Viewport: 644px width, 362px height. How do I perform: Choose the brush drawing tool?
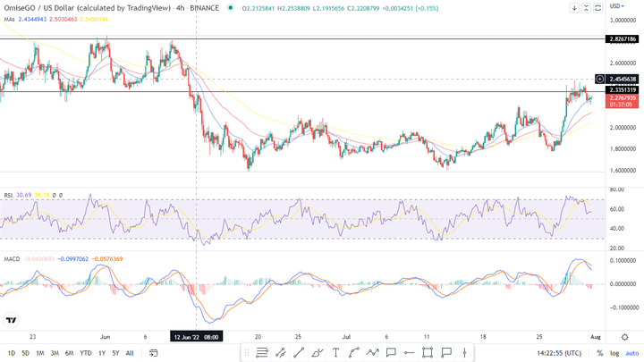click(x=318, y=352)
